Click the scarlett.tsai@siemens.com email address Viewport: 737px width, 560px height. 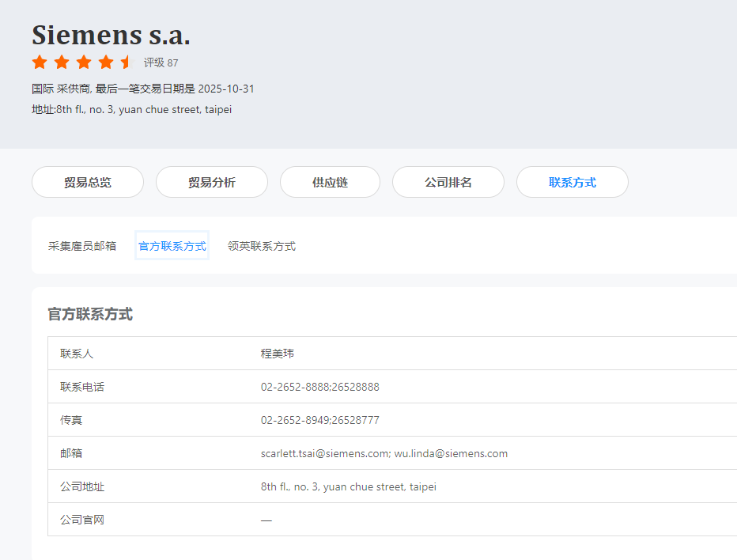(x=323, y=453)
